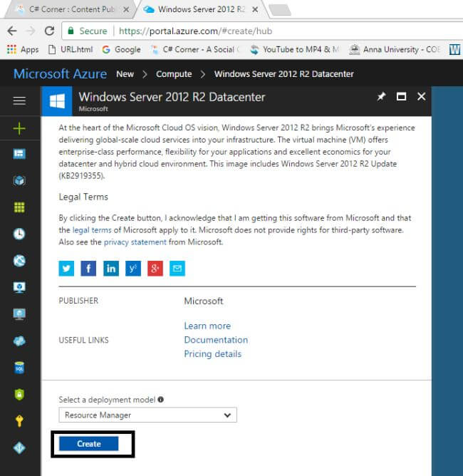Click the green plus New resource icon

(19, 128)
